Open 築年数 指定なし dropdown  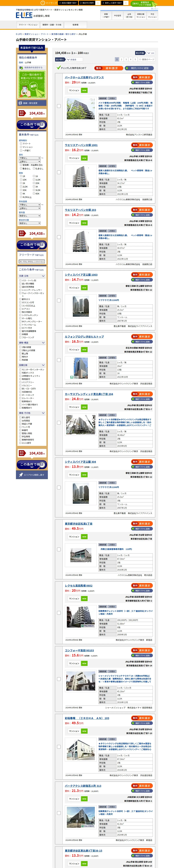point(30,216)
